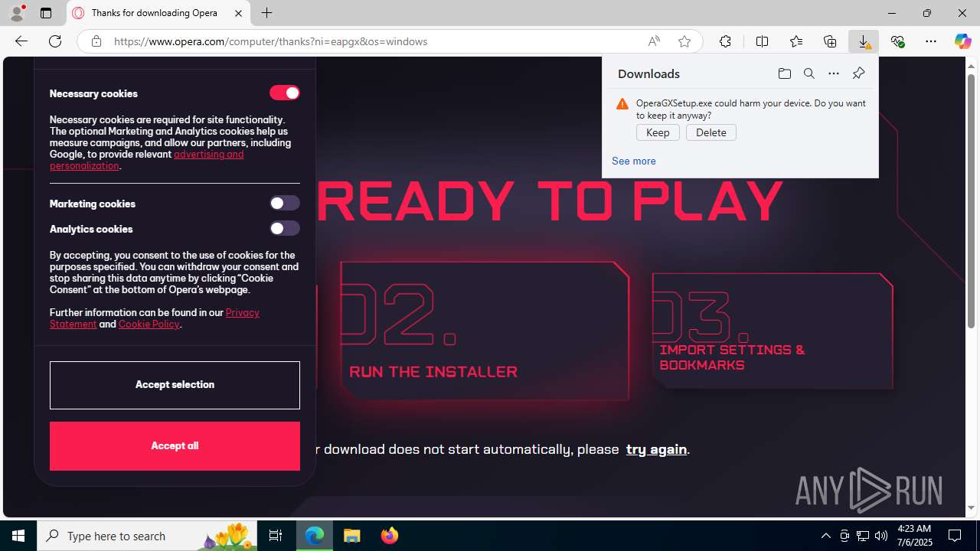Open Browser essentials icon

tap(897, 41)
